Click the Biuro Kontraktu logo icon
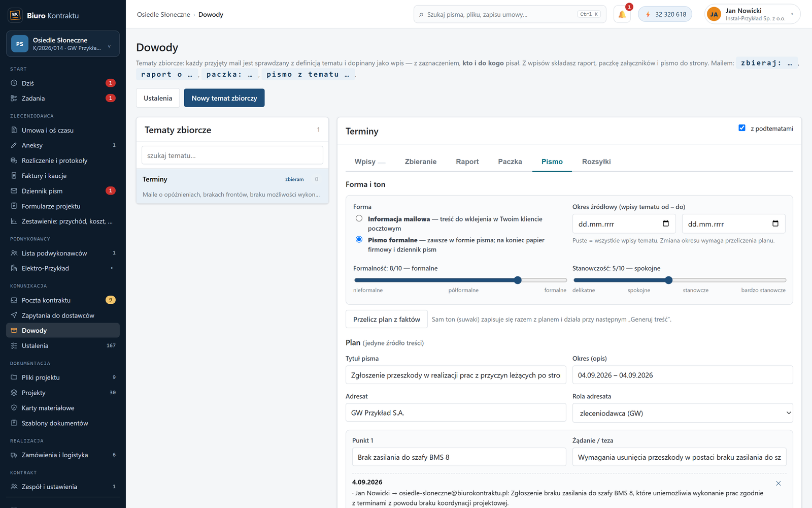 pos(15,15)
